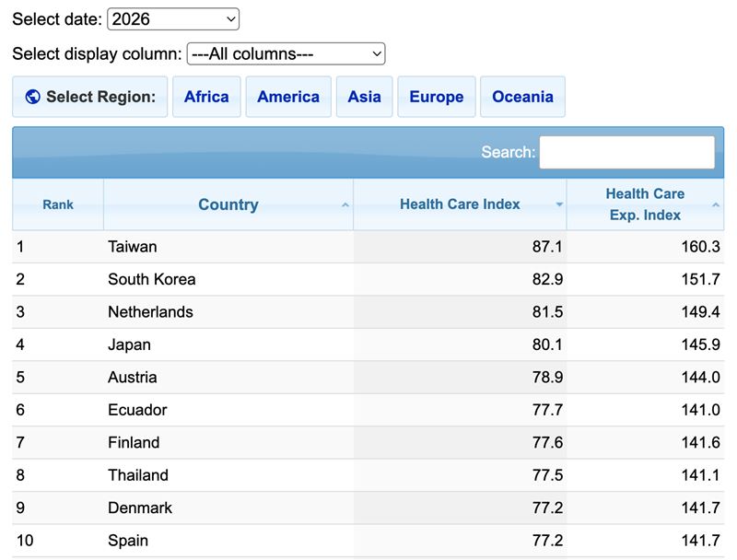The width and height of the screenshot is (737, 560).
Task: Choose the America region button
Action: (x=288, y=97)
